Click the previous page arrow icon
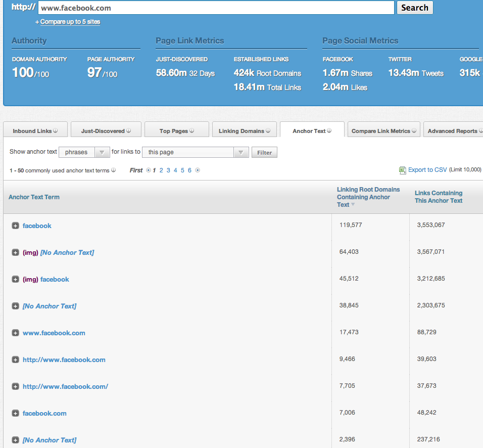 (x=149, y=170)
